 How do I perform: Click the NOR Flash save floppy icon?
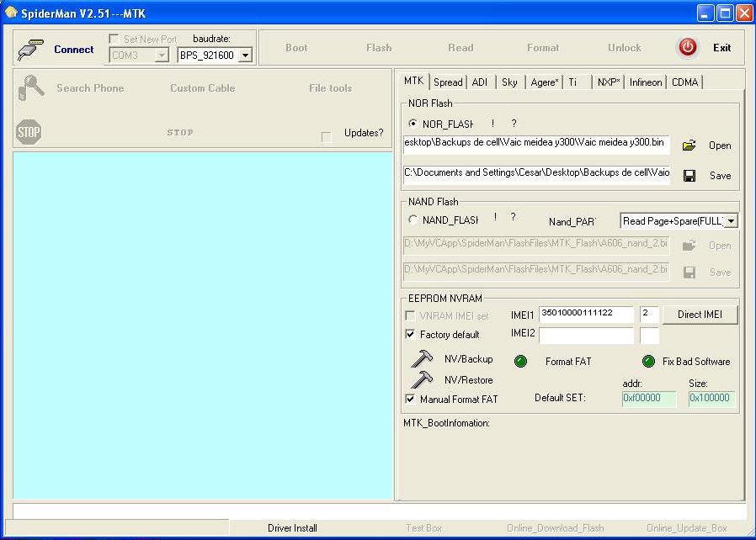point(689,176)
